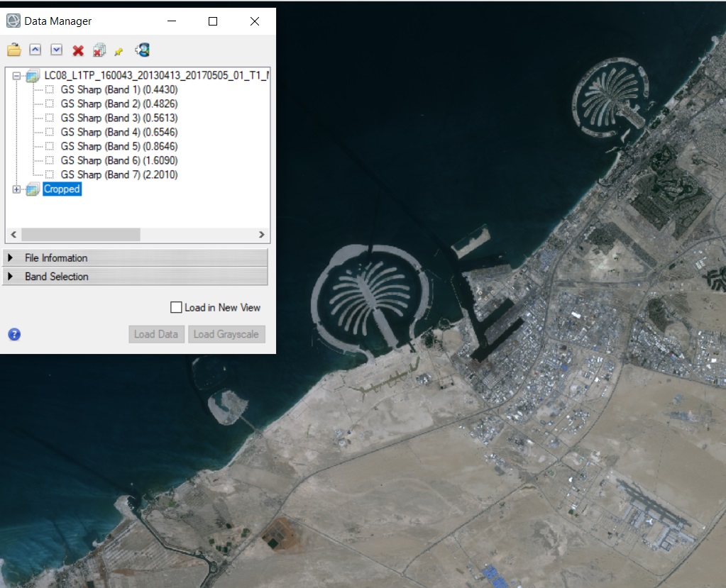Image resolution: width=726 pixels, height=588 pixels.
Task: Expand the File Information section
Action: click(56, 257)
